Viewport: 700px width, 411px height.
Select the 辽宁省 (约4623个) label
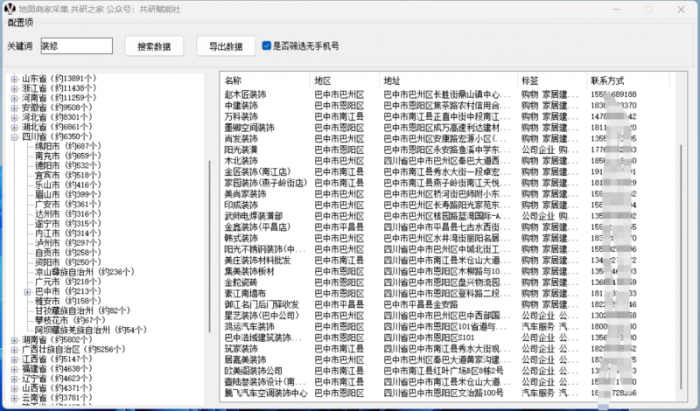click(58, 378)
